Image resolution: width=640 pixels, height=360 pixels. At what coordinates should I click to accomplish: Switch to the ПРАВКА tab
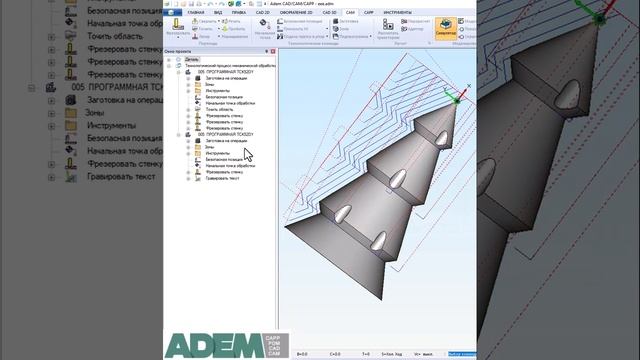[239, 13]
